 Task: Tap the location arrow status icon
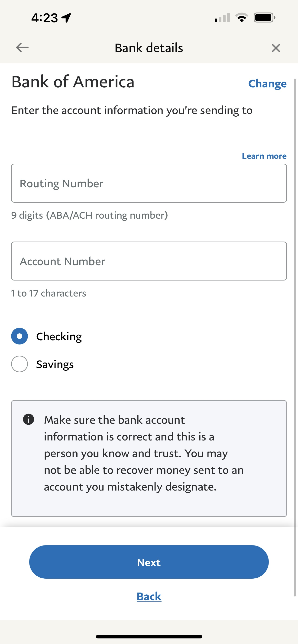pyautogui.click(x=67, y=18)
